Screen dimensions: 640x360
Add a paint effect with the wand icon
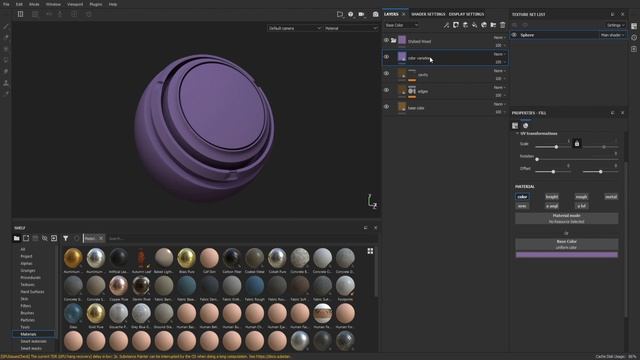pos(446,25)
